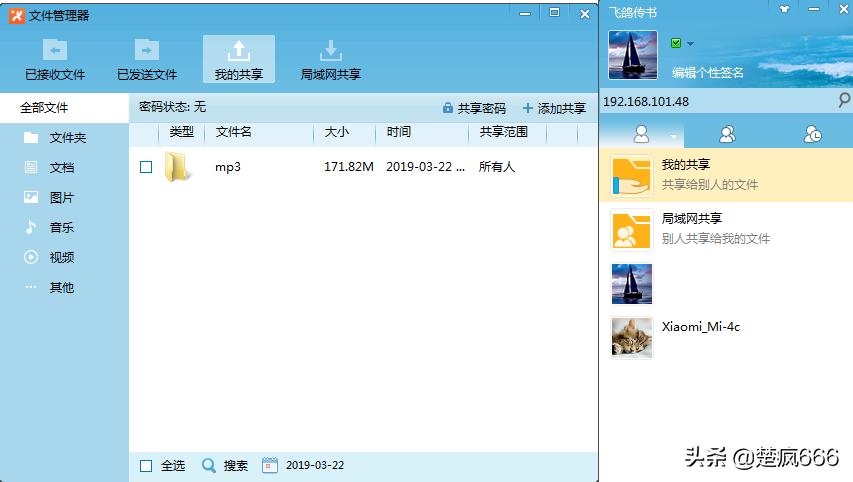
Task: Click the 所有人 share scope cell
Action: tap(497, 167)
